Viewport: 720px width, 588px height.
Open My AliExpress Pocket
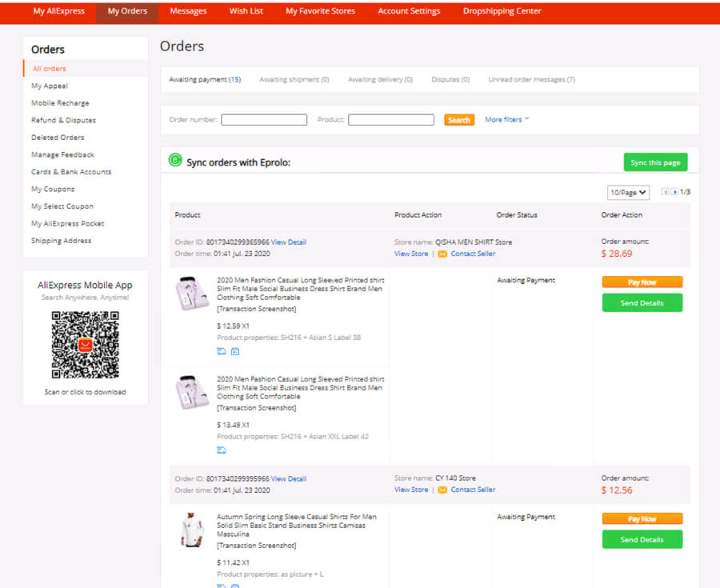[x=67, y=223]
